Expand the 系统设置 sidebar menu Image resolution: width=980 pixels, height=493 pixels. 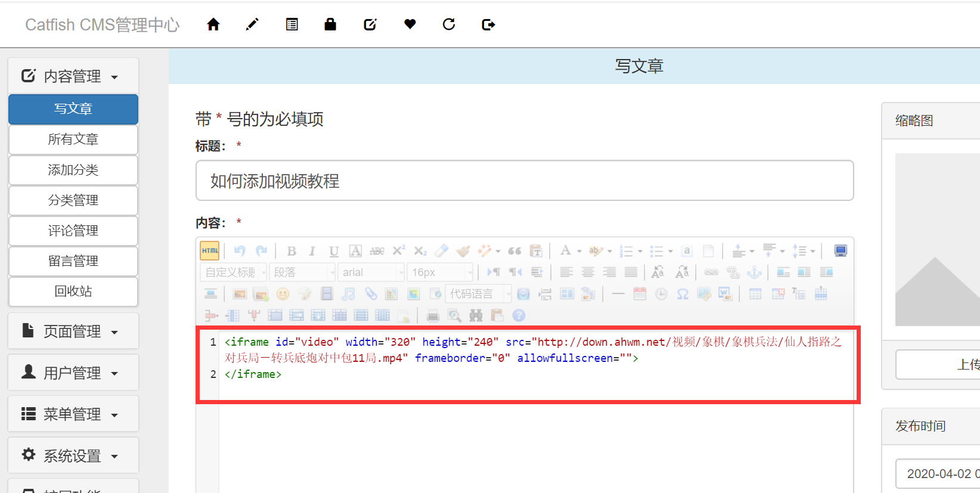(x=73, y=456)
